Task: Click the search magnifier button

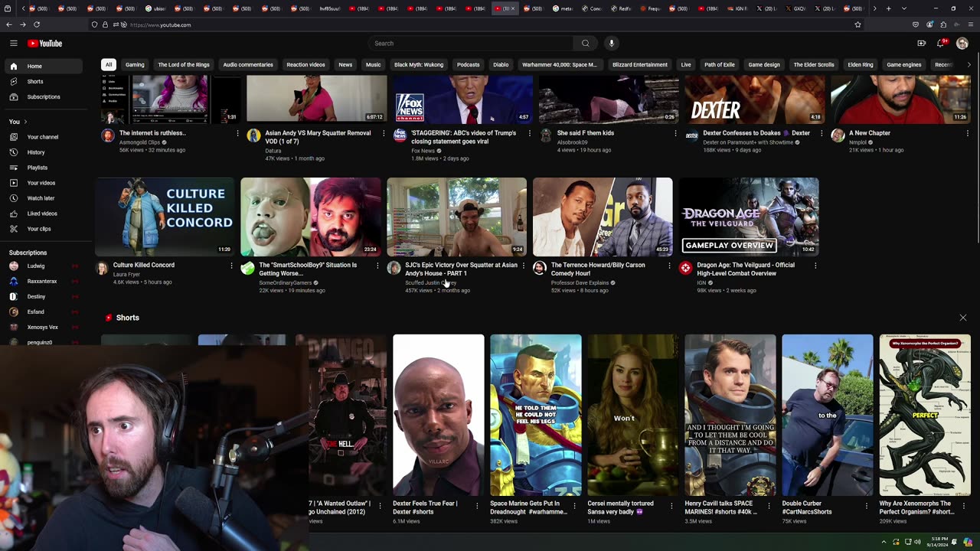Action: pyautogui.click(x=586, y=44)
